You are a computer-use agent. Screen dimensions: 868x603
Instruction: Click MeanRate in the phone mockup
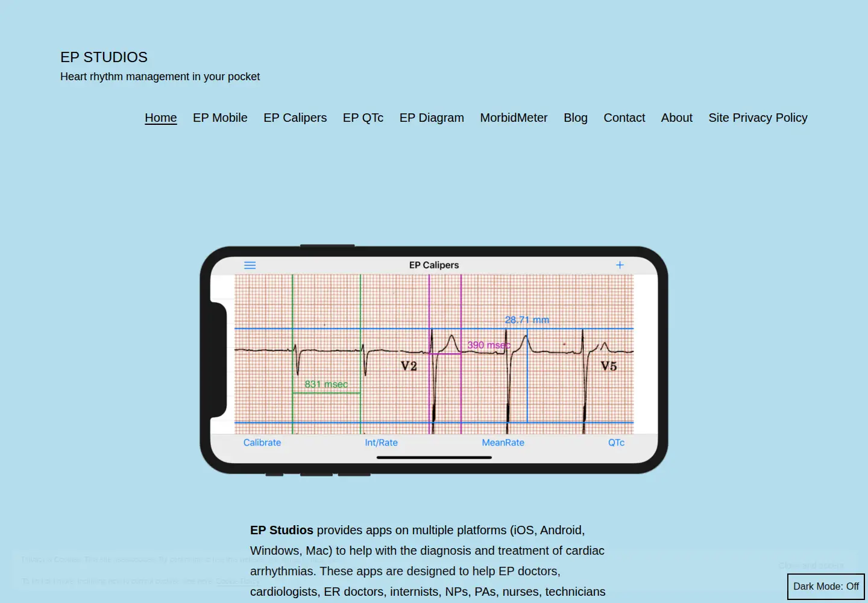(x=503, y=443)
